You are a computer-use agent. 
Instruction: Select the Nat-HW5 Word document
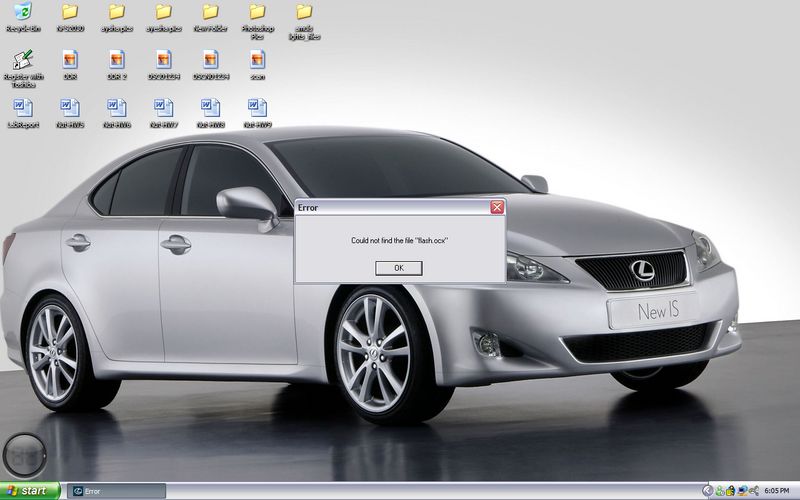70,113
